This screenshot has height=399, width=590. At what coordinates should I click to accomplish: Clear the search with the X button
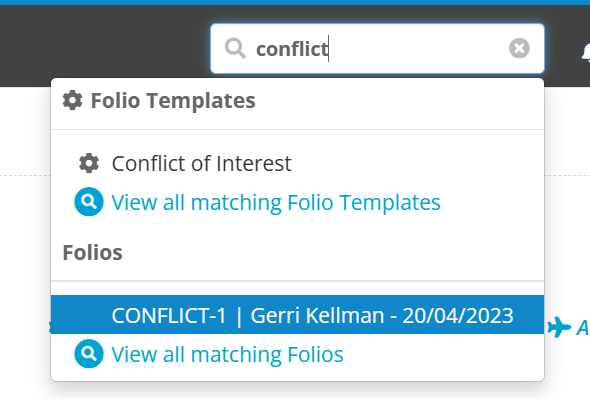pyautogui.click(x=519, y=48)
